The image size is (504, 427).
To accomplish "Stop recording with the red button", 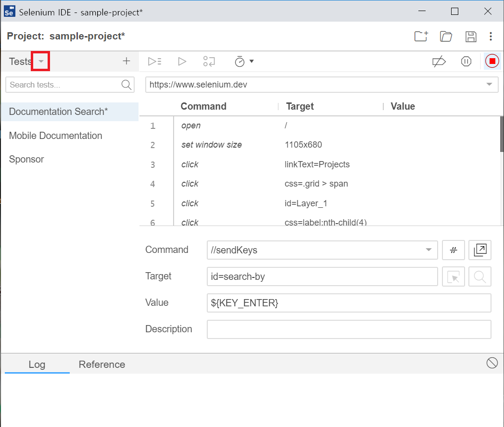I will tap(492, 62).
